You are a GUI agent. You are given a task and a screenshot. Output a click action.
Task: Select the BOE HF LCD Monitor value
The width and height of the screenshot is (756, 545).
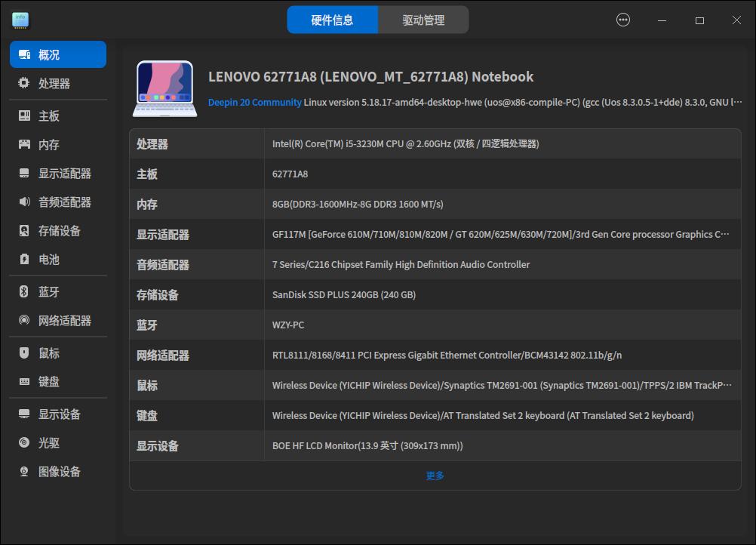coord(367,445)
